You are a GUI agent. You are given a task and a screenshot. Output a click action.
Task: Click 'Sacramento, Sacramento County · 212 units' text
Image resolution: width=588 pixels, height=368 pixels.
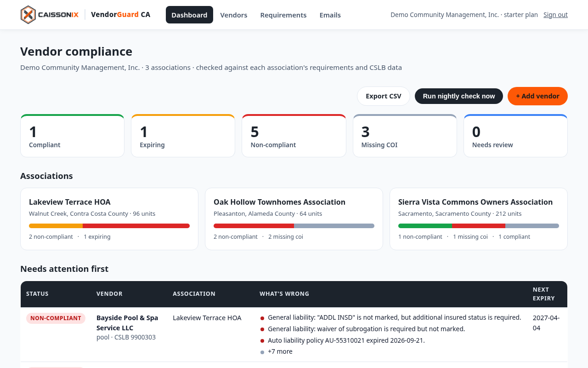coord(460,213)
